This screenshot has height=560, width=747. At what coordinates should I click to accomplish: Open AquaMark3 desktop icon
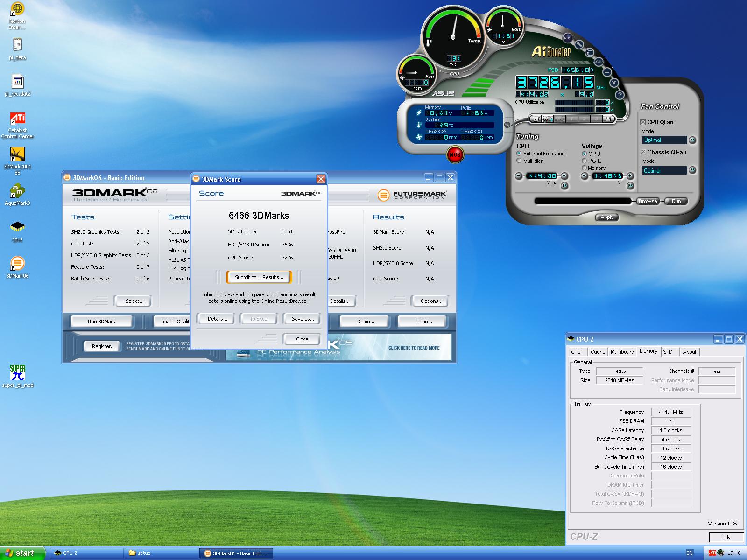pyautogui.click(x=17, y=195)
